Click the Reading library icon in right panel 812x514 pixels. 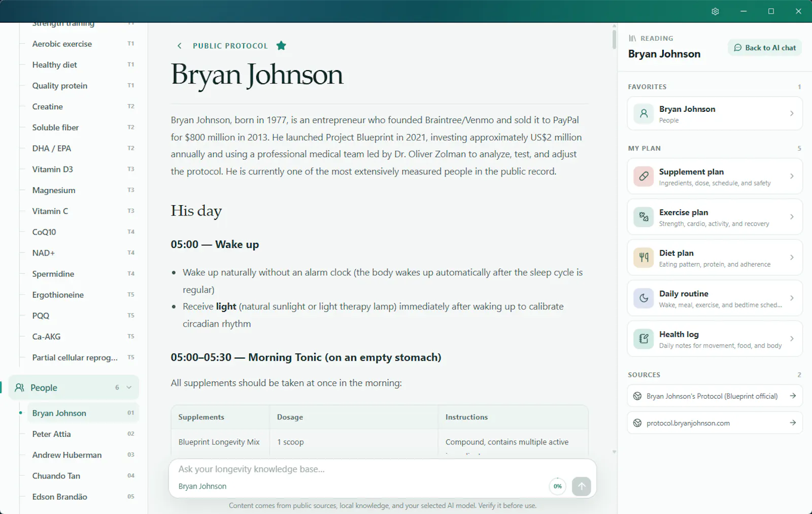coord(632,39)
